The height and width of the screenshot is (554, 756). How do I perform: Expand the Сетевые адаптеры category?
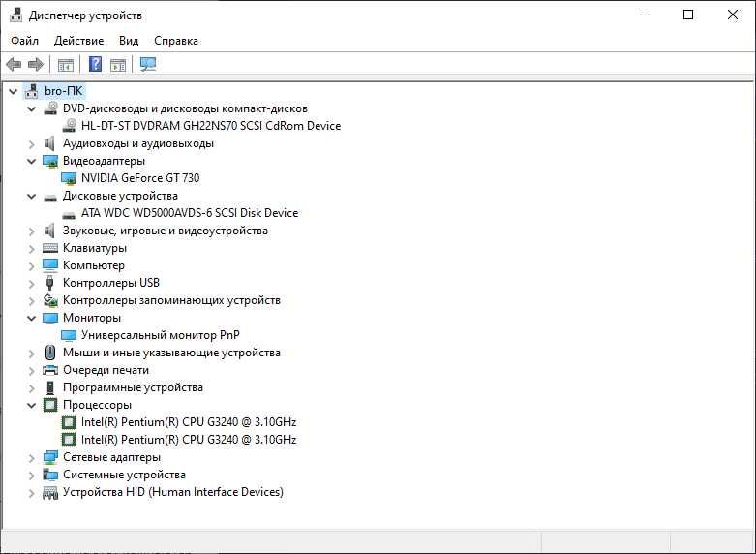pos(31,457)
